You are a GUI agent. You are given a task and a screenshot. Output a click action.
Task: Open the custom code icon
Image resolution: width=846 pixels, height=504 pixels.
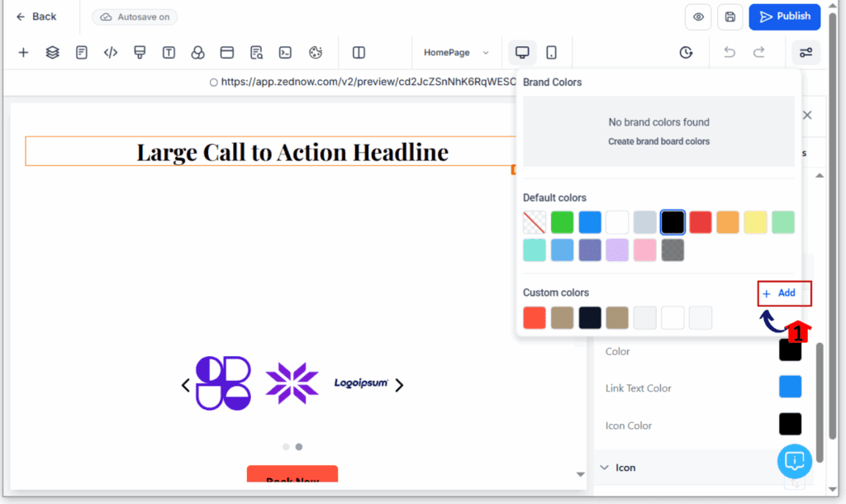click(111, 52)
